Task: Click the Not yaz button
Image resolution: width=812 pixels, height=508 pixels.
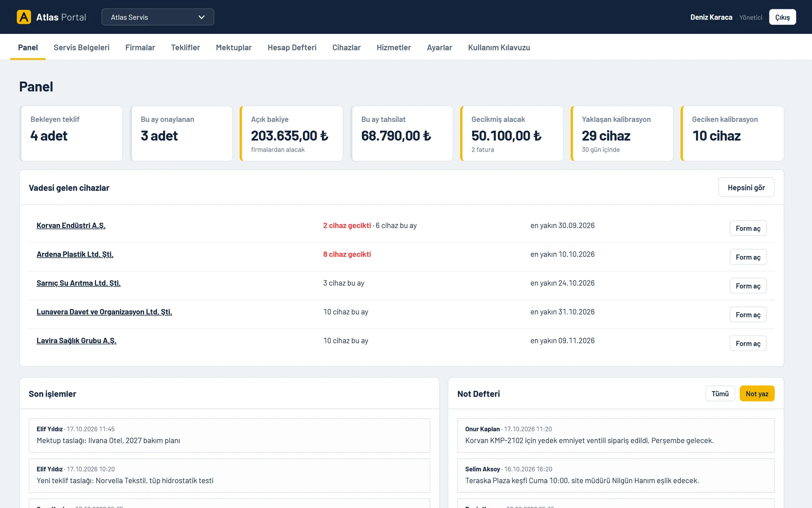Action: pos(757,394)
